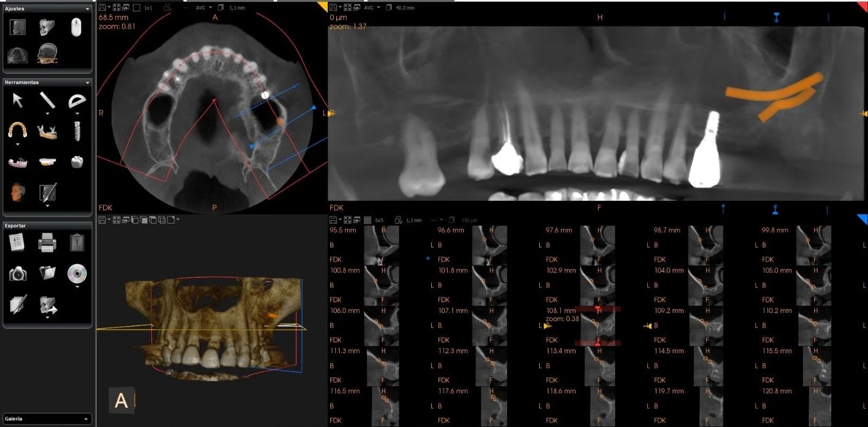The image size is (868, 427).
Task: Select the tooth crown tool
Action: (77, 162)
